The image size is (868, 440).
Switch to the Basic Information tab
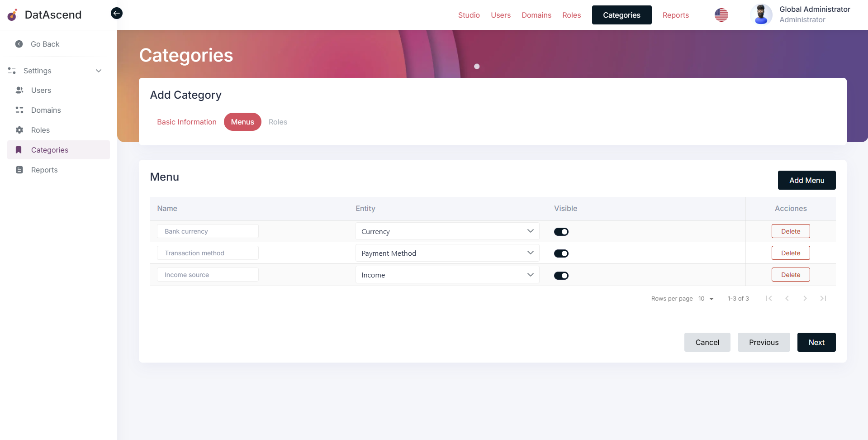pos(186,122)
